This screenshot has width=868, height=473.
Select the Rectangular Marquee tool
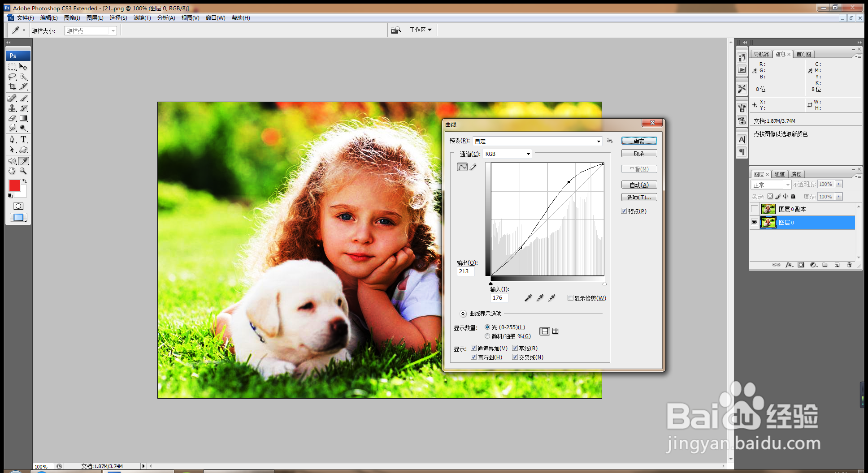click(12, 67)
